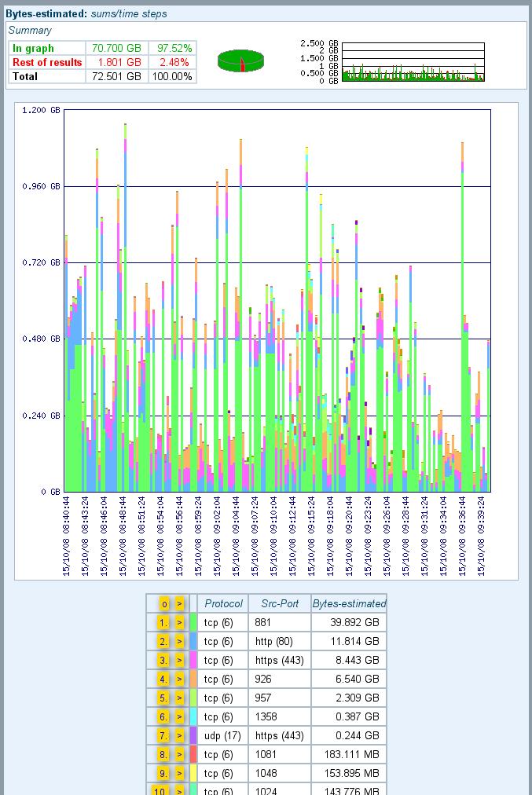Click the '2.48%' summary value
The width and height of the screenshot is (532, 795).
[x=174, y=62]
